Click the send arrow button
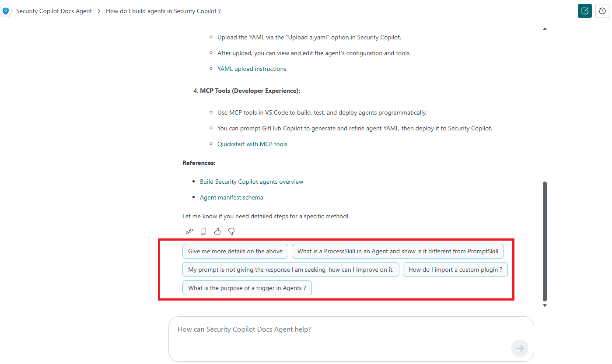Viewport: 612px width, 364px height. pyautogui.click(x=520, y=348)
